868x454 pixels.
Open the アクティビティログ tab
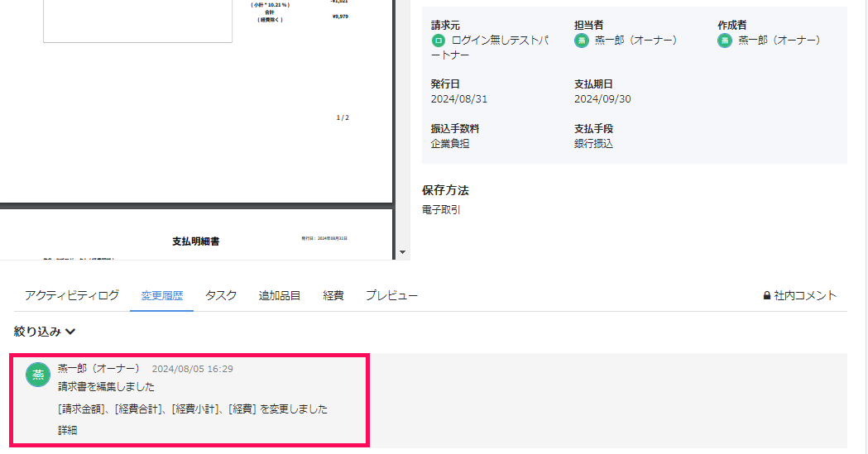pos(72,296)
